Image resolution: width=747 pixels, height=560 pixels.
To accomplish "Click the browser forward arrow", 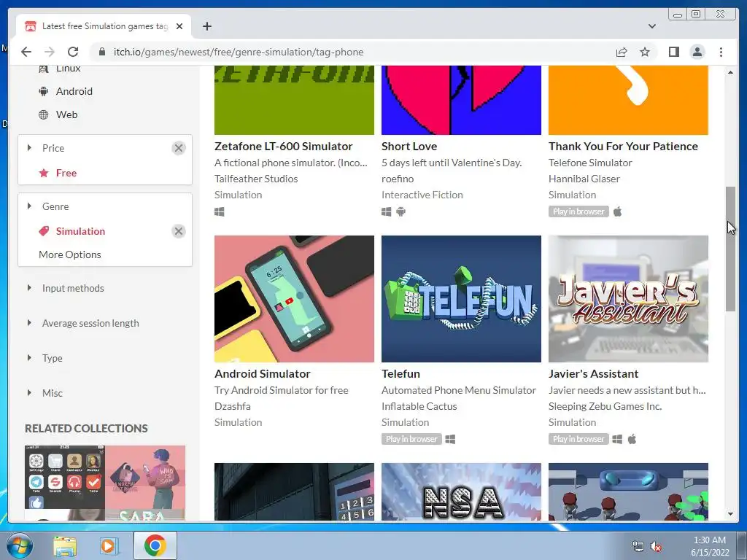I will [50, 52].
